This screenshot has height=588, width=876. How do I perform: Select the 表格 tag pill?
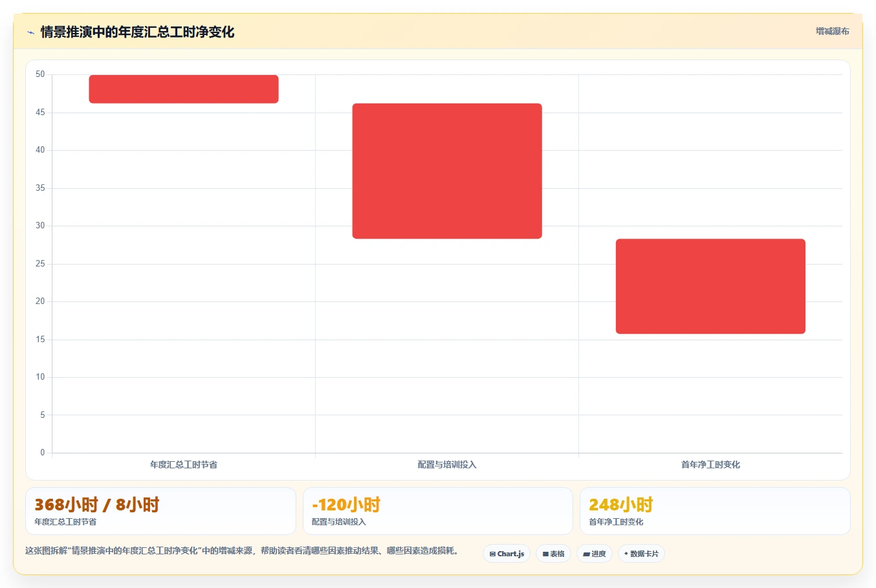pyautogui.click(x=553, y=554)
